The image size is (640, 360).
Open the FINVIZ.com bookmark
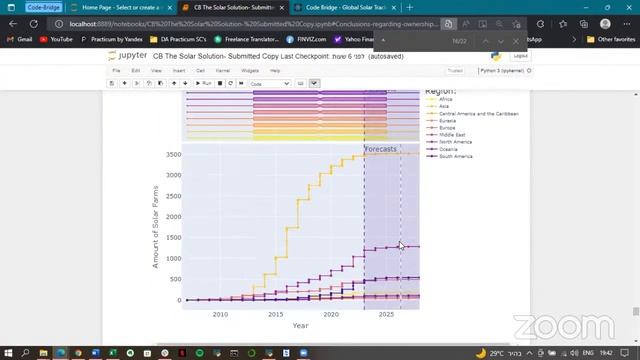click(306, 40)
